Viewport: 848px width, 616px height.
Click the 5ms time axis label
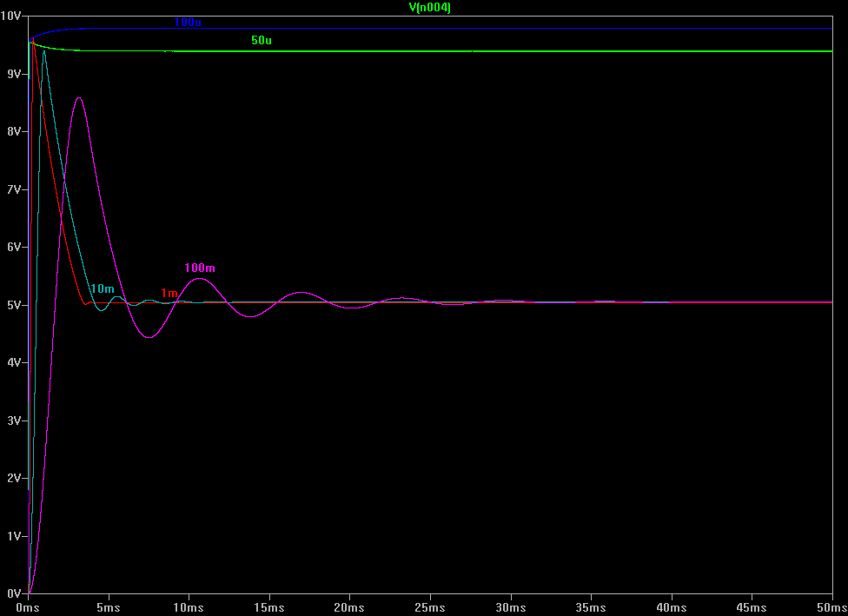[x=109, y=607]
